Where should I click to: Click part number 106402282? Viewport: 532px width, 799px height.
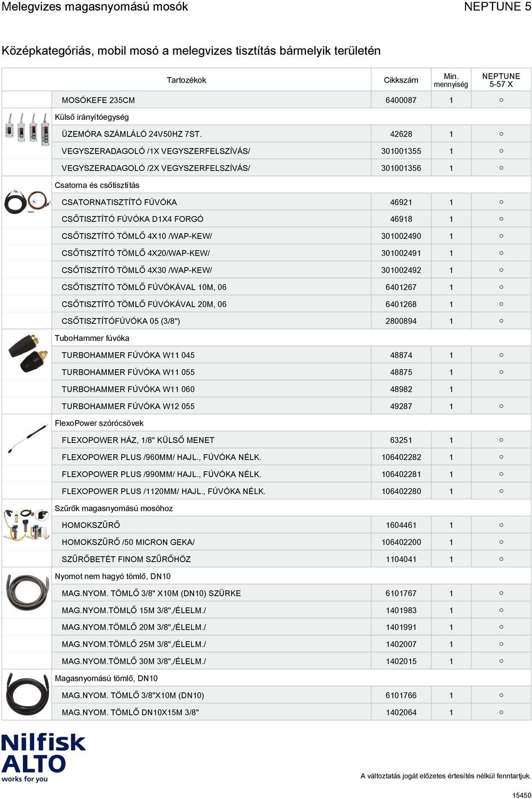click(401, 457)
